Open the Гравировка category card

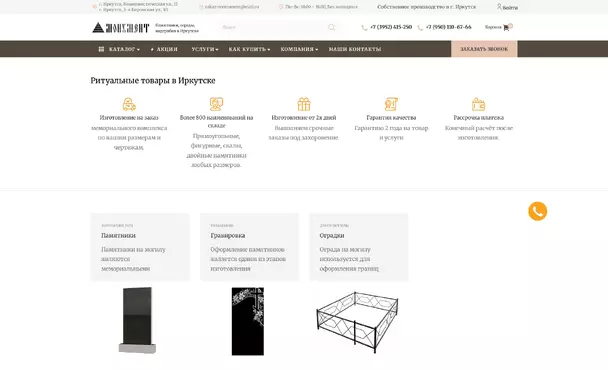coord(249,247)
